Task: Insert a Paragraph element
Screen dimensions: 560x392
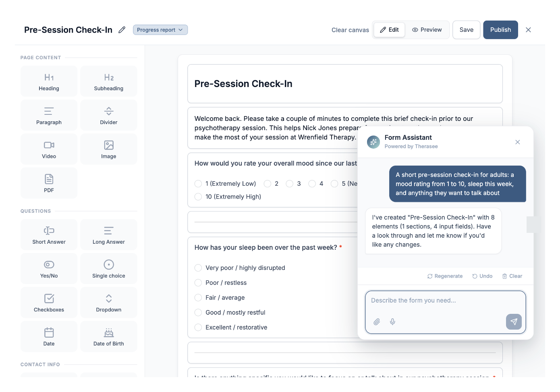Action: point(49,115)
